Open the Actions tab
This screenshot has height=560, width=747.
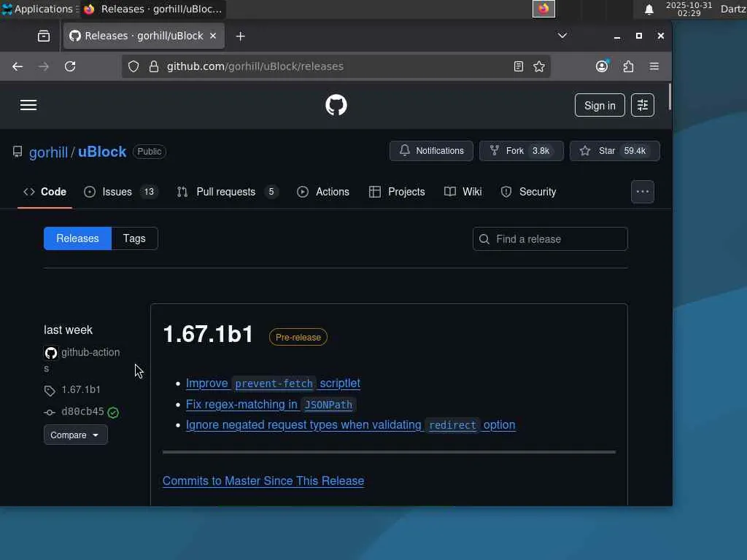click(x=323, y=192)
